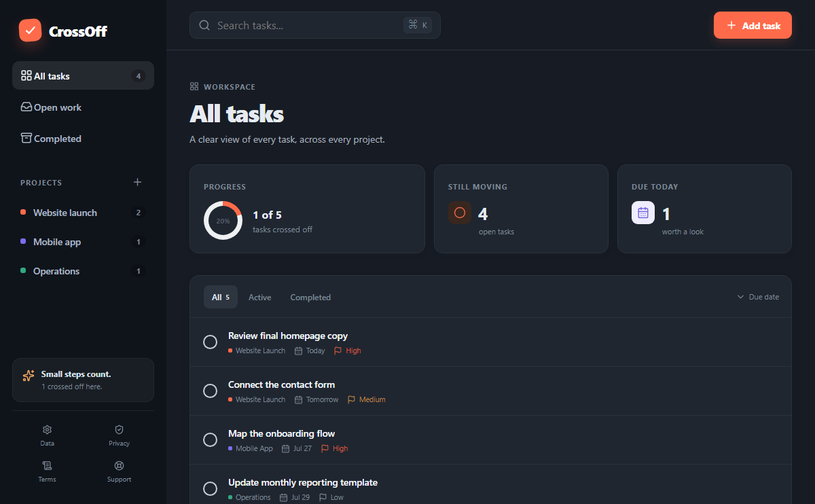Complete Update monthly reporting template task
This screenshot has width=815, height=504.
tap(211, 488)
